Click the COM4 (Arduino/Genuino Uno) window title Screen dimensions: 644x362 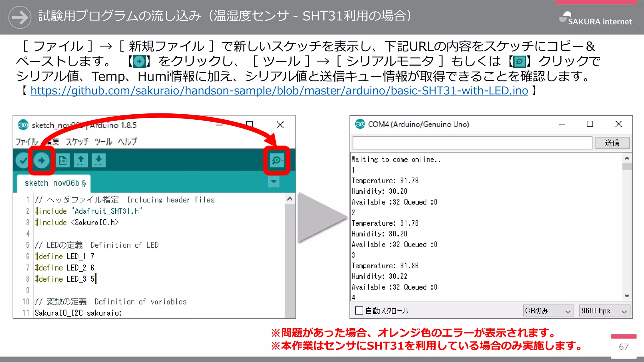[x=418, y=124]
